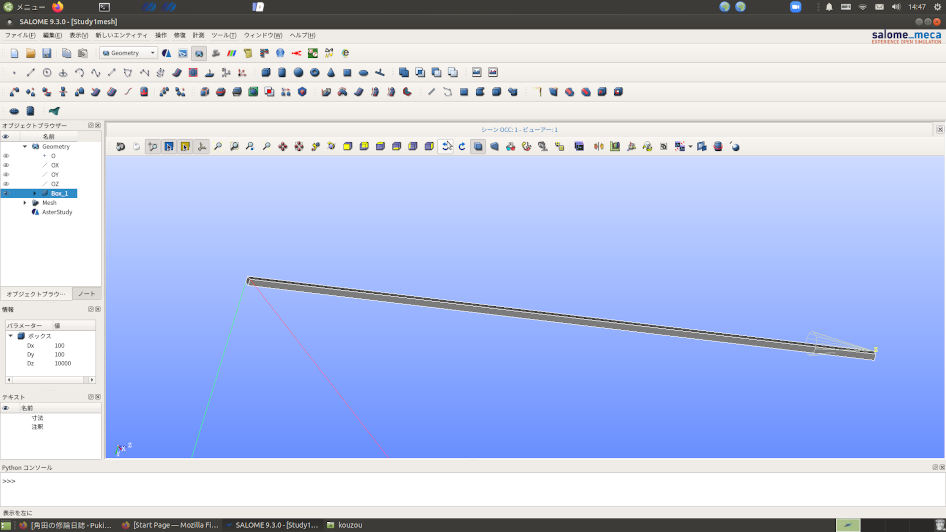Click the right arrow of info panel scrollbar
The height and width of the screenshot is (532, 946).
pos(92,380)
